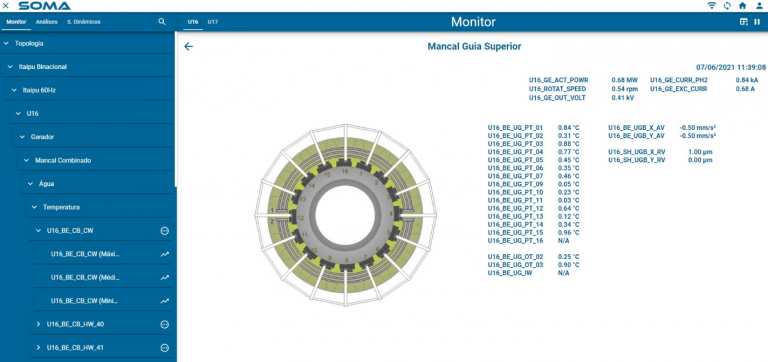Click the Wi-Fi connection status icon

coord(712,5)
